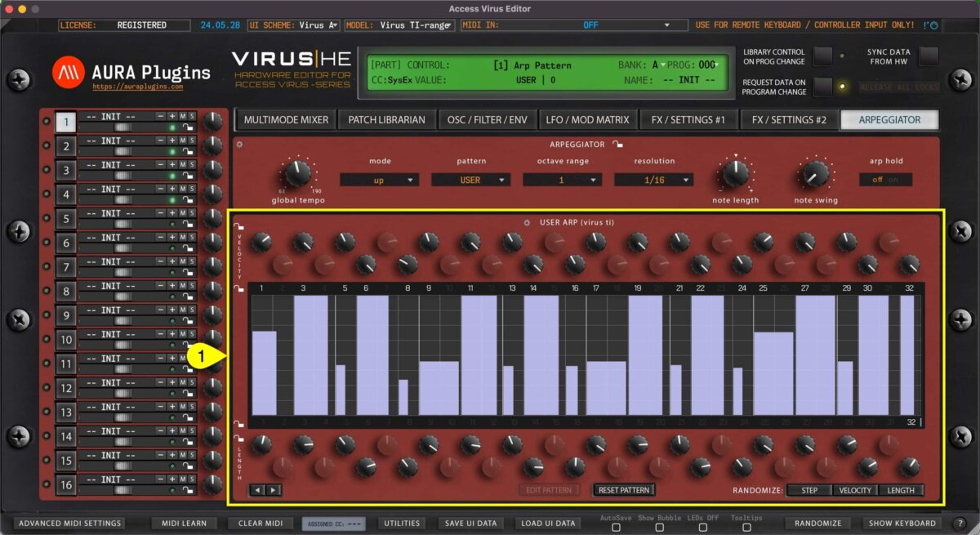Open the auraplugins.com link
This screenshot has height=535, width=980.
138,86
